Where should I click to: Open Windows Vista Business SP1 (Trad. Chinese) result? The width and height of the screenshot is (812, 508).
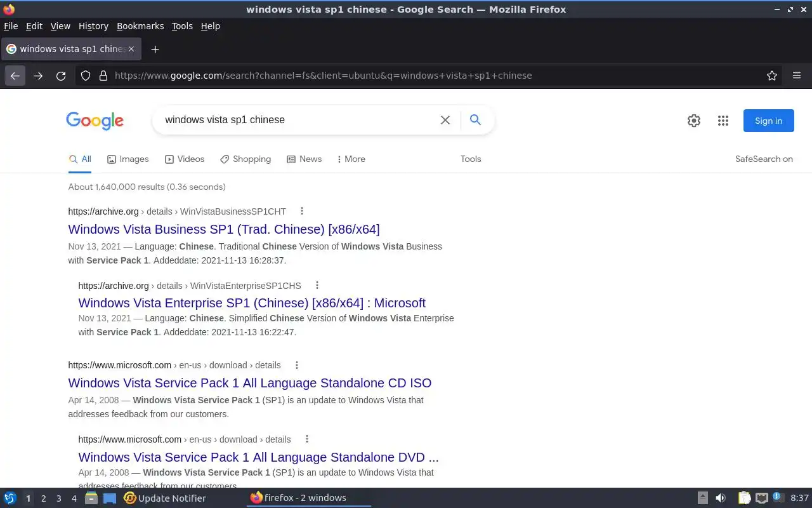click(x=224, y=229)
